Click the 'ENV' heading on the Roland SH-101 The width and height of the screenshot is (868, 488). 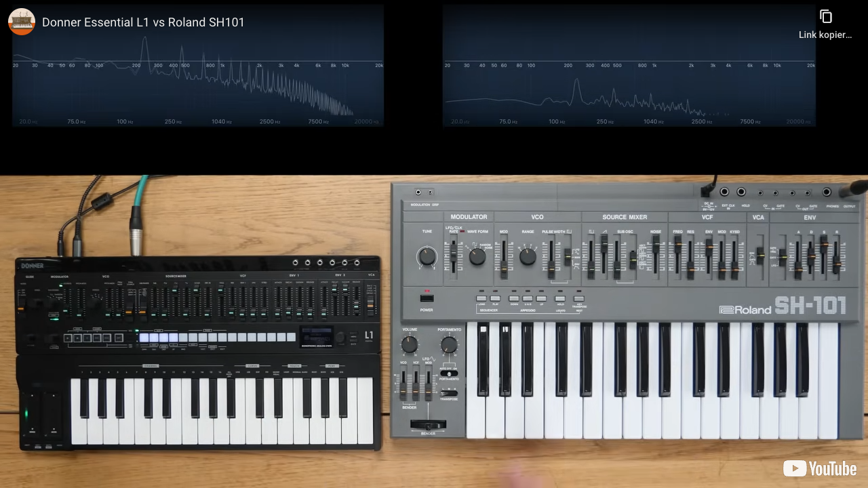(x=810, y=217)
